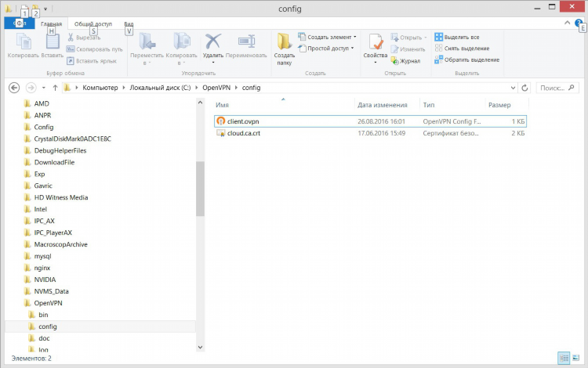Click the Удалить (Delete) X icon

213,41
